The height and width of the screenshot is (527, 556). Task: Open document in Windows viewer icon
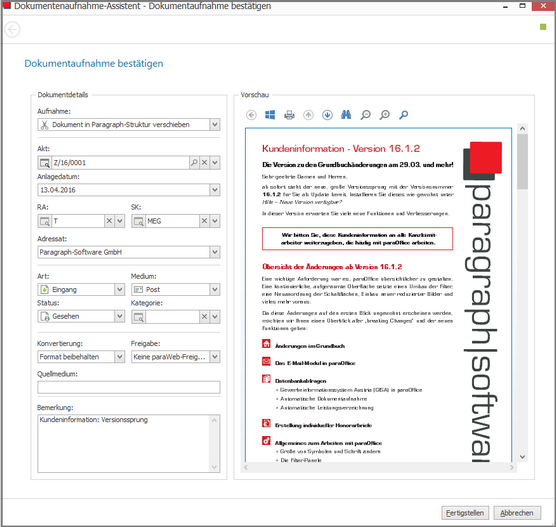(x=270, y=115)
